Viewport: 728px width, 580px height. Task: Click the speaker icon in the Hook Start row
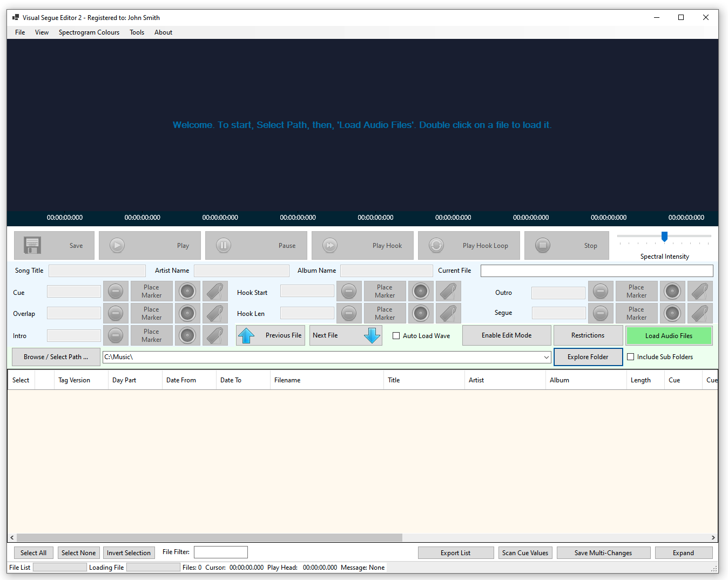coord(421,291)
